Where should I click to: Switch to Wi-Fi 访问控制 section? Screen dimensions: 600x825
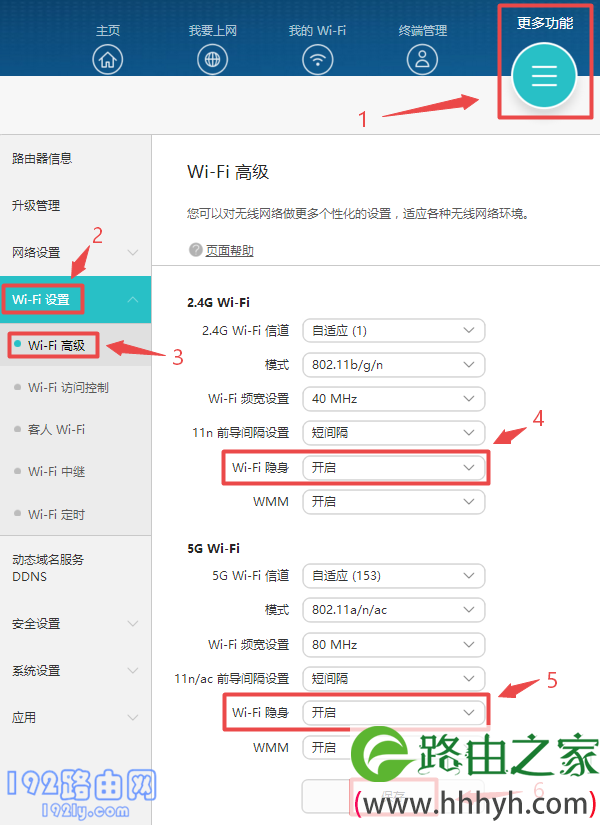pyautogui.click(x=71, y=387)
